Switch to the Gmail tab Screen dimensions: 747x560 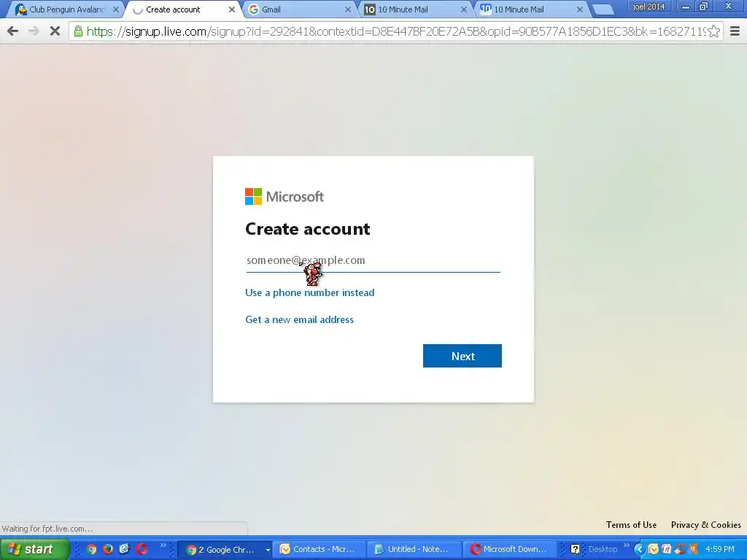[299, 9]
